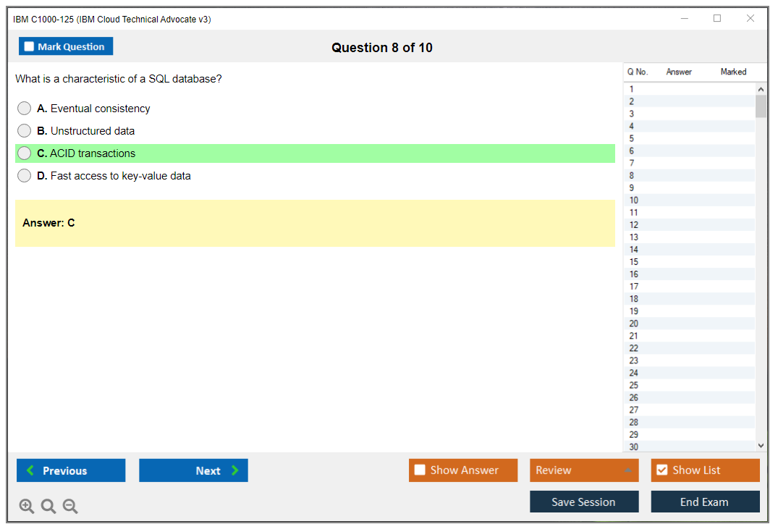Advance with the Next button

pos(193,470)
